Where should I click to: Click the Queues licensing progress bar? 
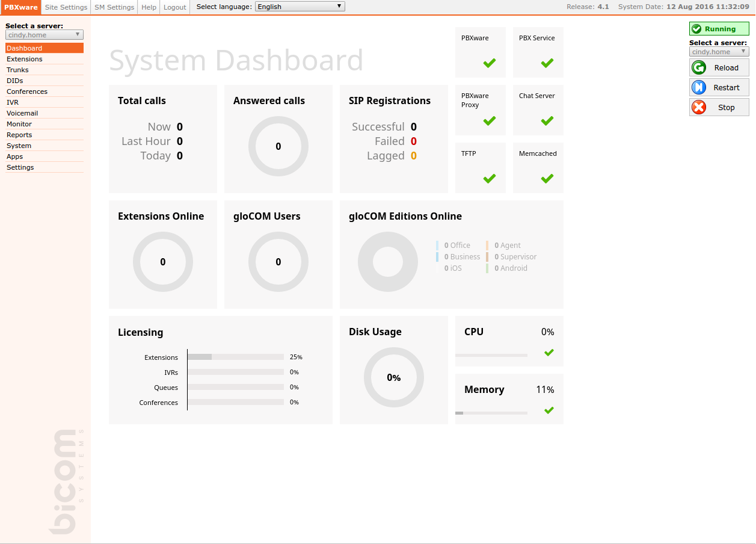point(236,387)
